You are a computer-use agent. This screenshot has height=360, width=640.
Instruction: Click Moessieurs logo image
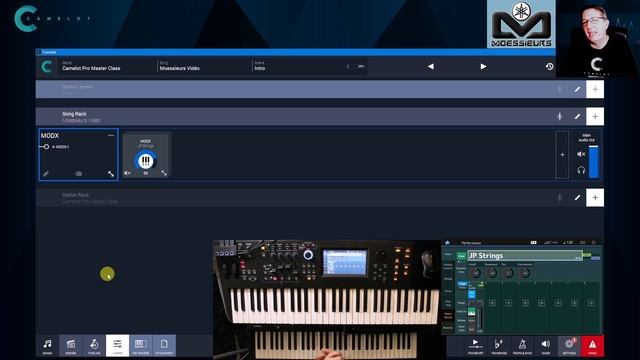[x=521, y=24]
